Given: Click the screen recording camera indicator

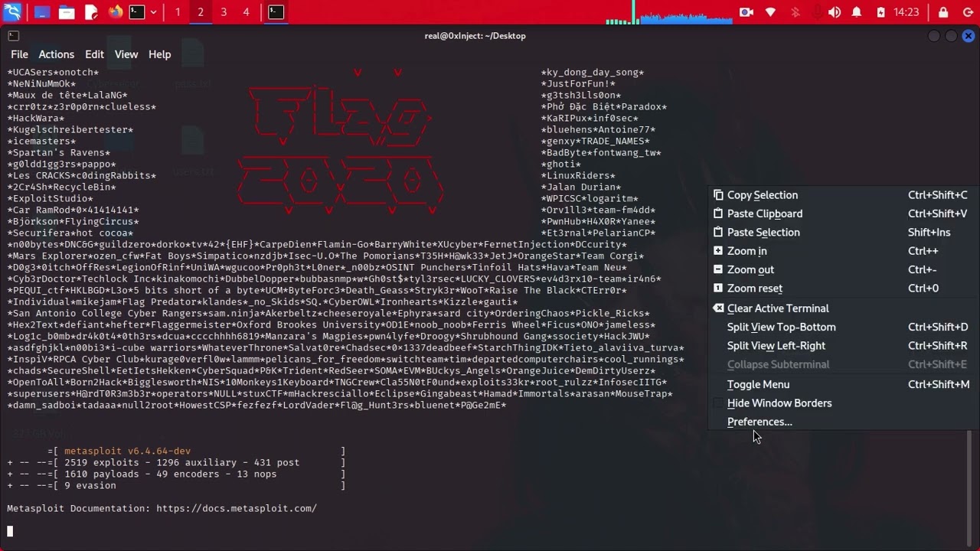Looking at the screenshot, I should tap(746, 12).
